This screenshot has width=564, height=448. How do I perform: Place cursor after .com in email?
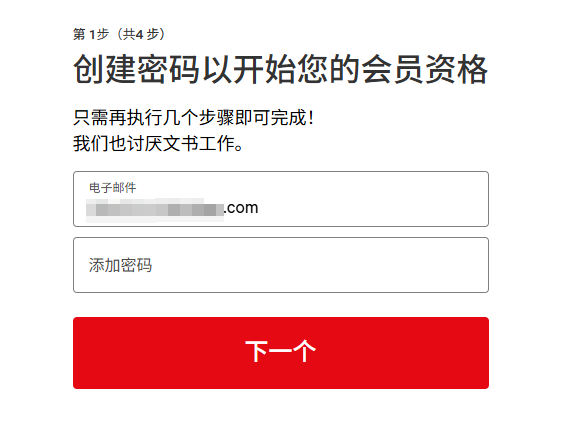[x=259, y=208]
